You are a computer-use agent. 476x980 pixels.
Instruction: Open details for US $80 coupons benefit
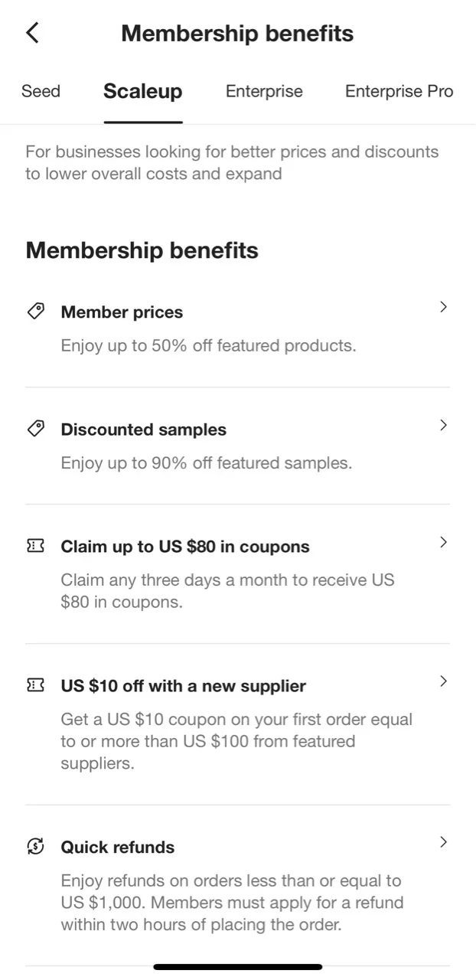pyautogui.click(x=443, y=541)
